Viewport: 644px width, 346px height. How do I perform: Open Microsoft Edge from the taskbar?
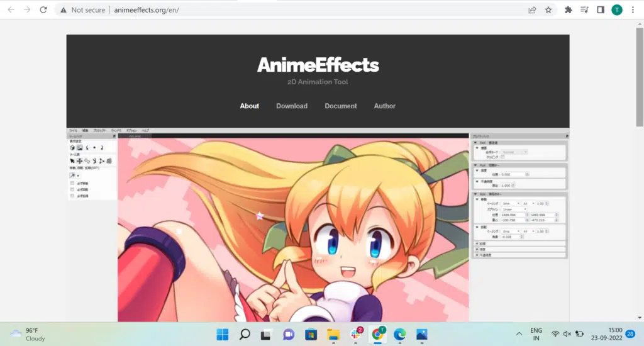tap(399, 335)
